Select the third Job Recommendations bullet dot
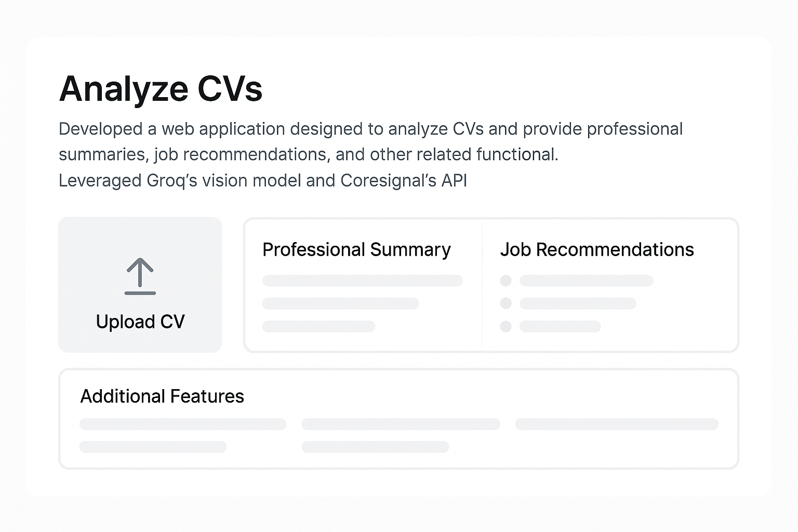The image size is (798, 532). click(x=506, y=326)
